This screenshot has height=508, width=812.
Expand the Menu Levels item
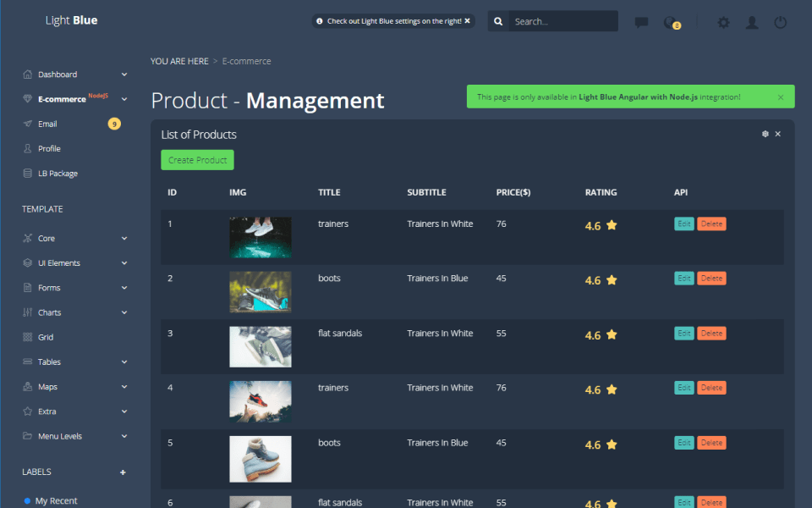[x=124, y=436]
